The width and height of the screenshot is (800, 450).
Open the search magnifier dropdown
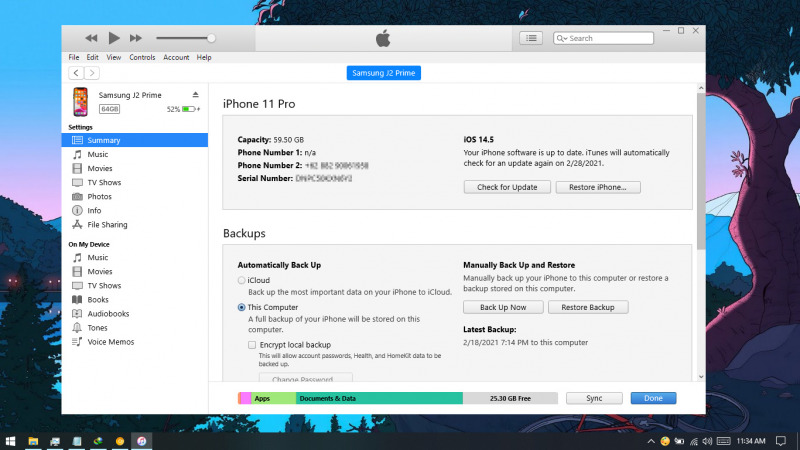point(562,38)
